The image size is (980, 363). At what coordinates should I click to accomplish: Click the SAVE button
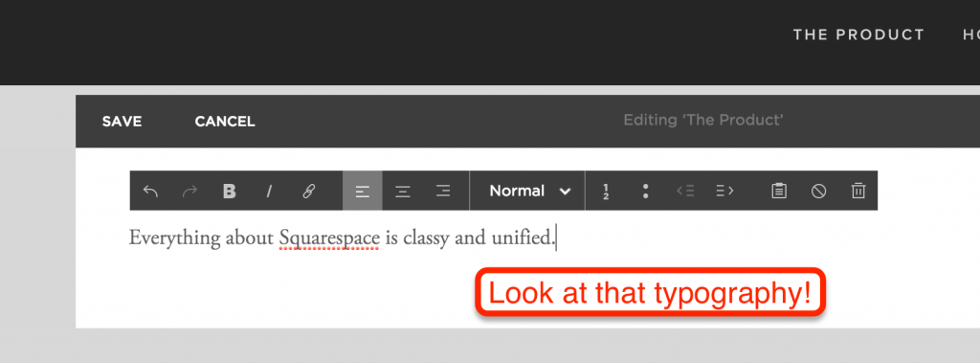[122, 122]
